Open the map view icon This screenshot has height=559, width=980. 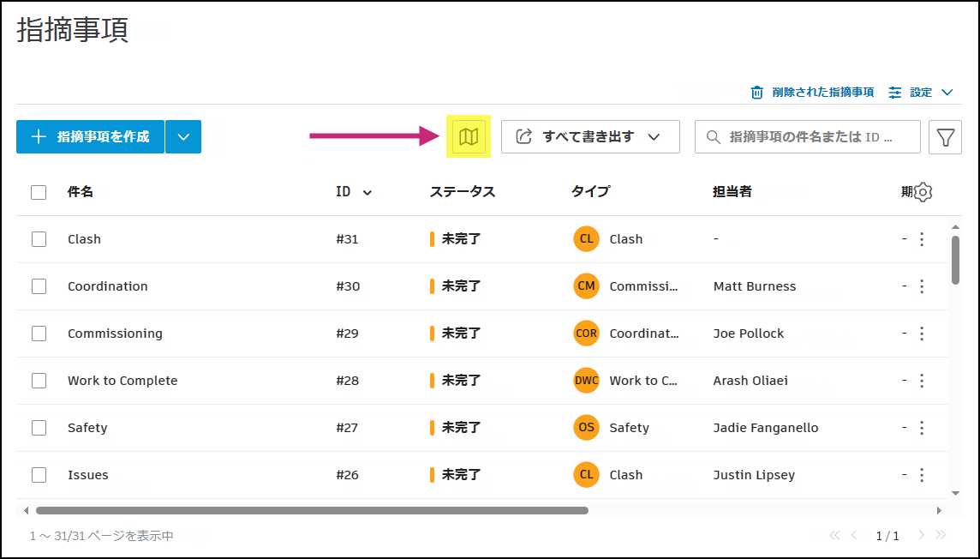tap(469, 137)
